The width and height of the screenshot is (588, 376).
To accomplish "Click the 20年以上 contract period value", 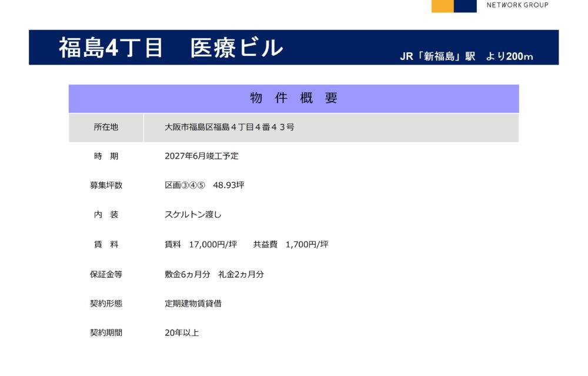I will (182, 333).
